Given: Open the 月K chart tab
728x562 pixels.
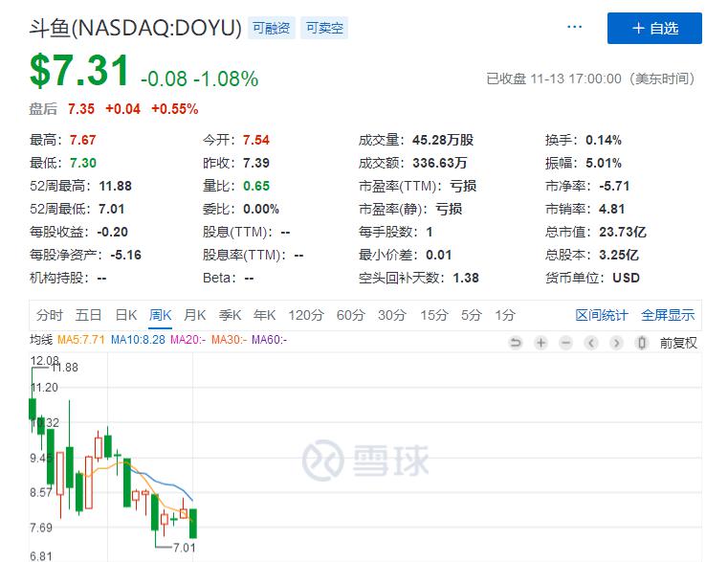Looking at the screenshot, I should click(194, 315).
